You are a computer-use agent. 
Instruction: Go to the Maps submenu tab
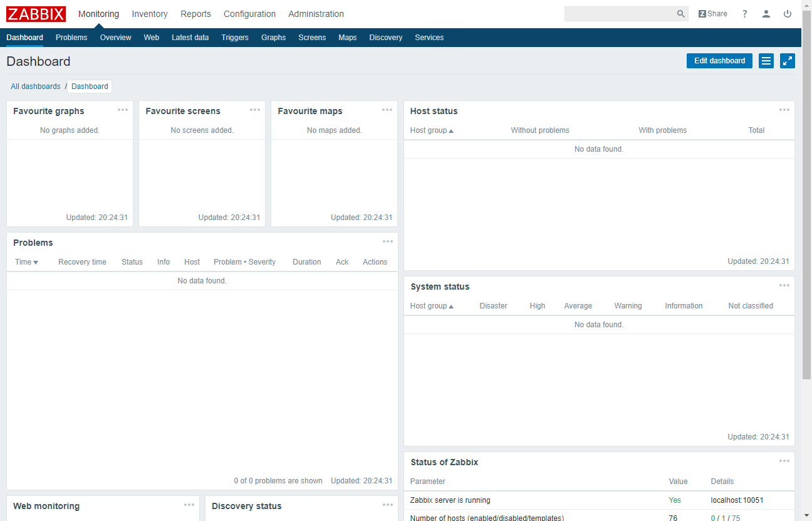(x=347, y=38)
